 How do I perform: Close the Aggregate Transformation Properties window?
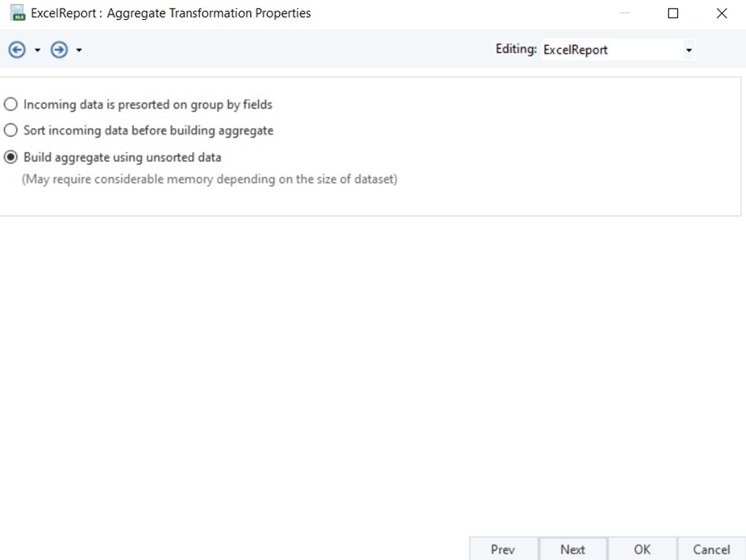pyautogui.click(x=722, y=13)
